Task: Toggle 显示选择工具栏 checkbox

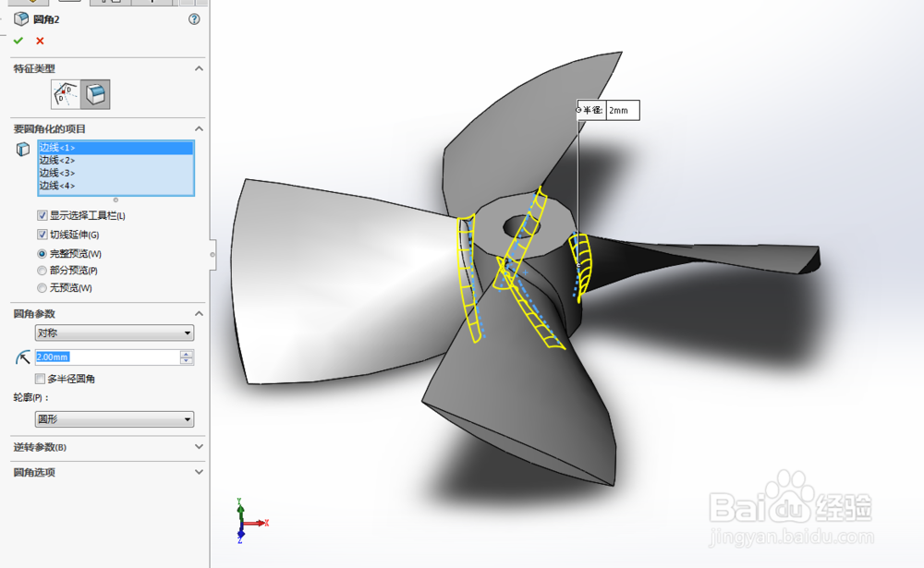Action: point(42,215)
